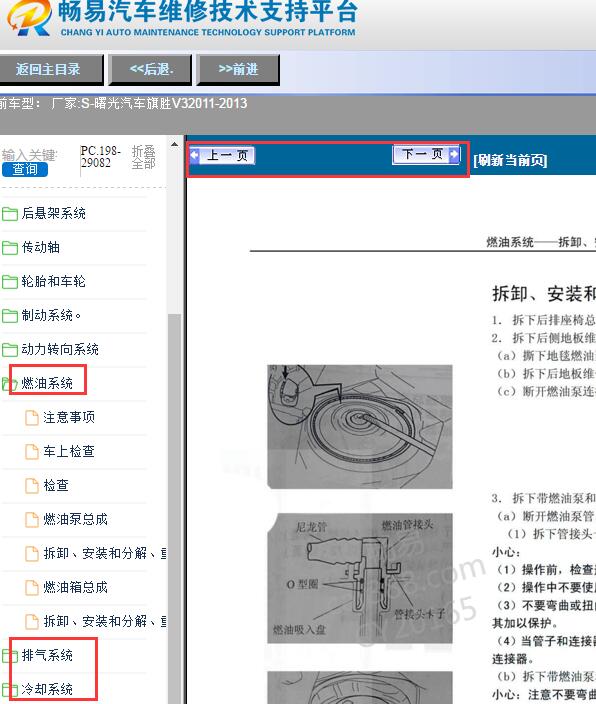
Task: Click the 查询 search button
Action: click(25, 169)
